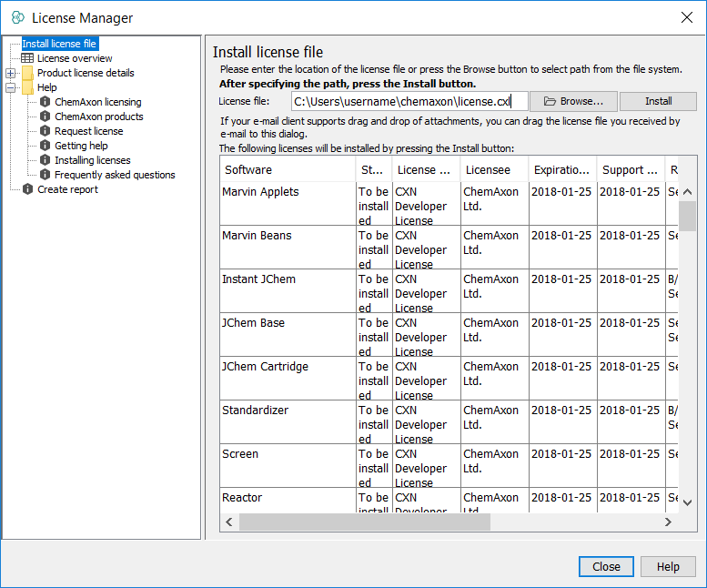Expand the Product license details node
This screenshot has width=707, height=588.
pos(11,73)
